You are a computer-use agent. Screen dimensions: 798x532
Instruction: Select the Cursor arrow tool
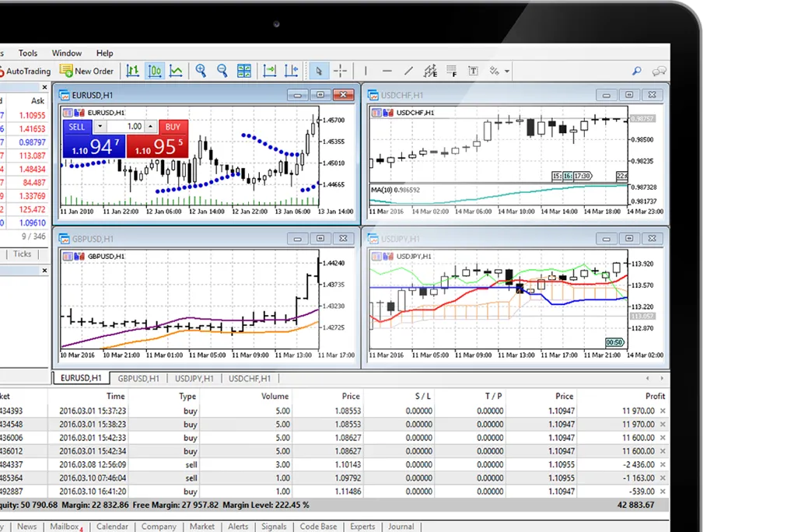pyautogui.click(x=319, y=72)
